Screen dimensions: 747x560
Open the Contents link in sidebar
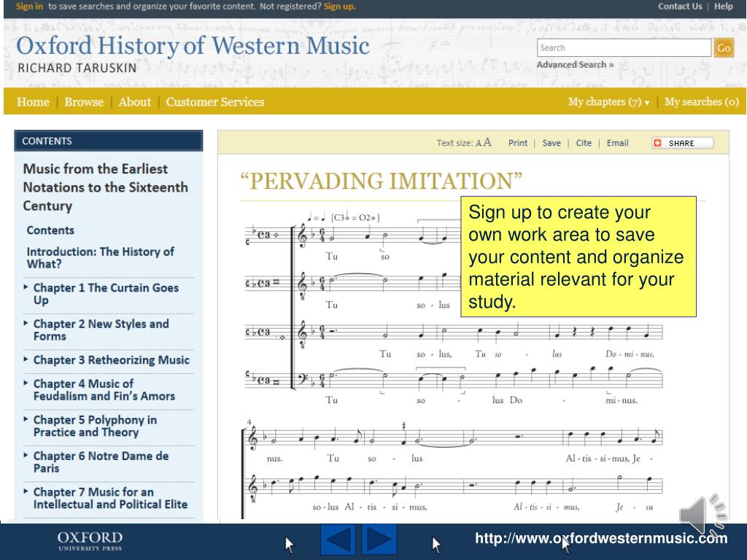50,230
